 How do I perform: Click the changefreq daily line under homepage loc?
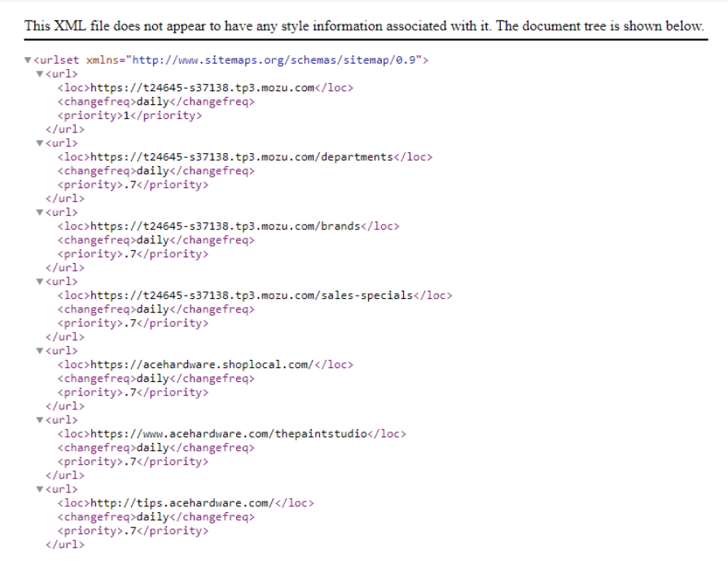[156, 102]
